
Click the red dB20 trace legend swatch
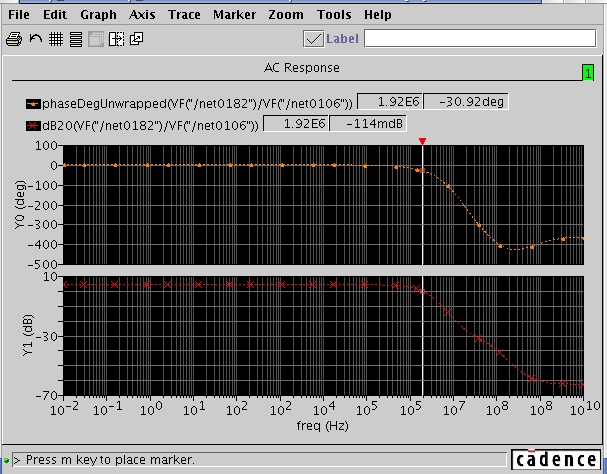pyautogui.click(x=33, y=125)
